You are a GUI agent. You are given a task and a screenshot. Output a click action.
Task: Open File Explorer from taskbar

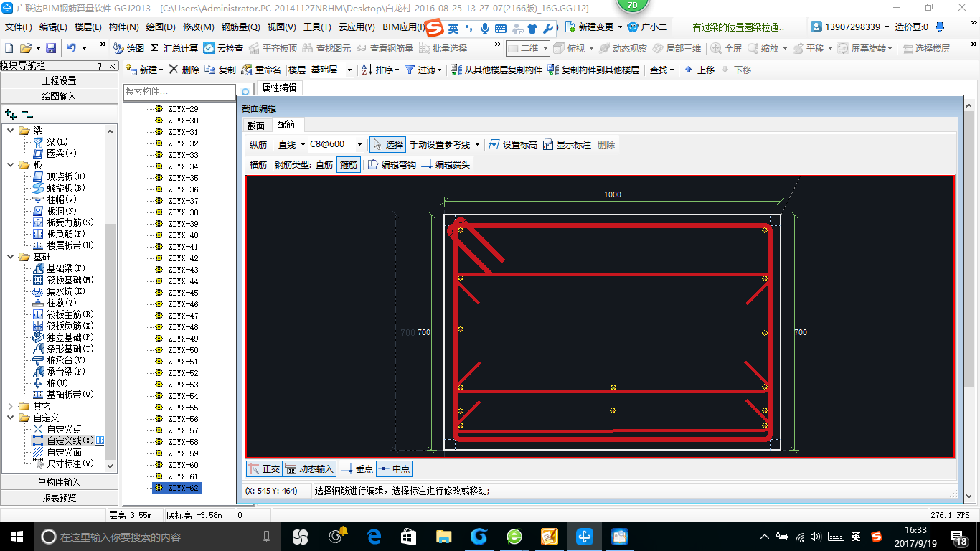click(x=444, y=537)
